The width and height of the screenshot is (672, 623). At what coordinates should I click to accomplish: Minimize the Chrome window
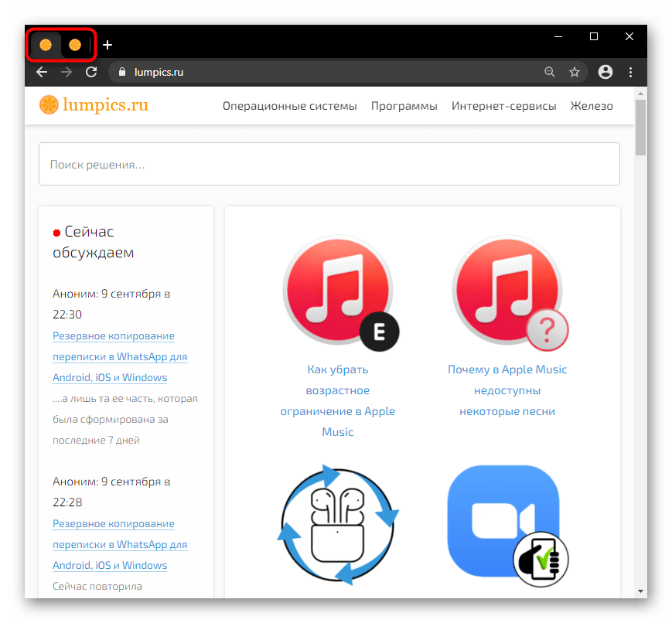[558, 37]
